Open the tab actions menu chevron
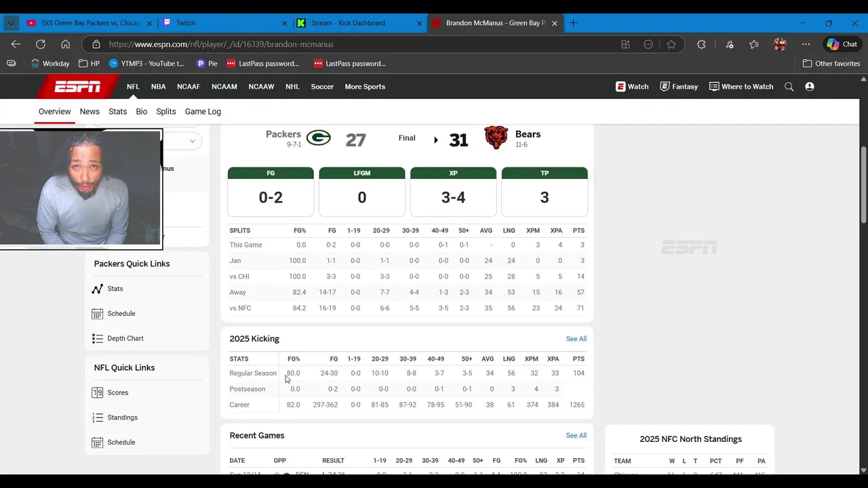This screenshot has width=868, height=488. [11, 23]
